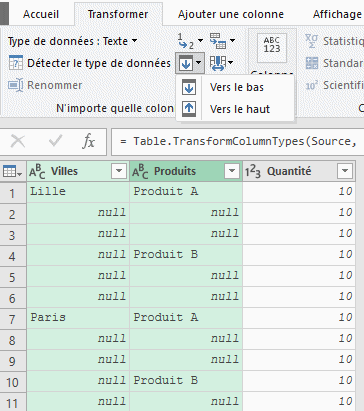Click the table menu icon at grid corner
Image resolution: width=364 pixels, height=411 pixels.
(x=12, y=172)
